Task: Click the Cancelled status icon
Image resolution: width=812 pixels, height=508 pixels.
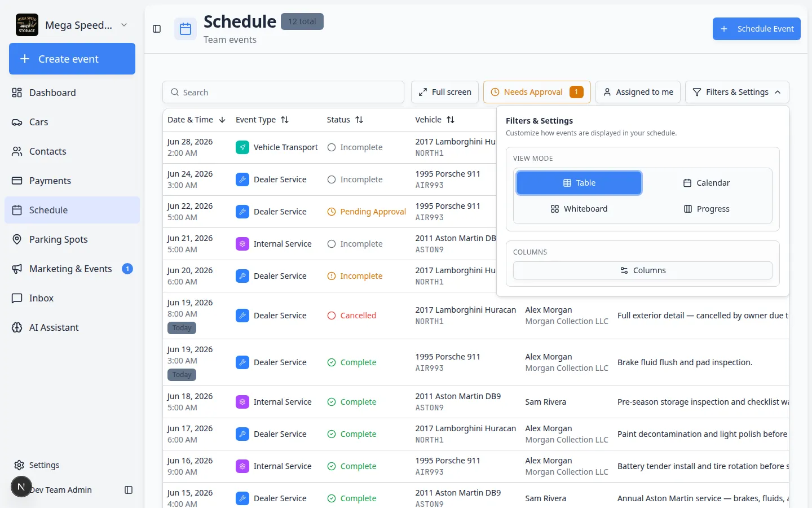Action: click(332, 316)
